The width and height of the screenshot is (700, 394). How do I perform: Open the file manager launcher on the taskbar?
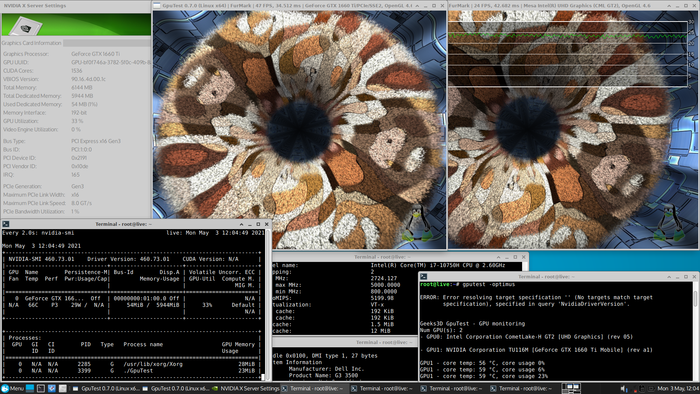coord(62,389)
